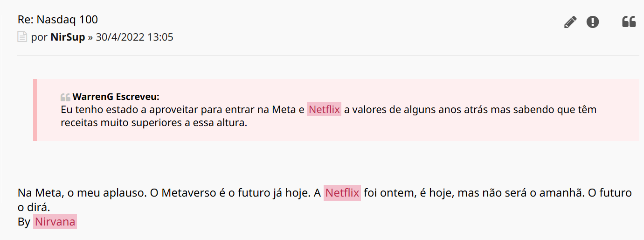The image size is (644, 240).
Task: Click the 'By' text before Nirvana
Action: pyautogui.click(x=24, y=222)
